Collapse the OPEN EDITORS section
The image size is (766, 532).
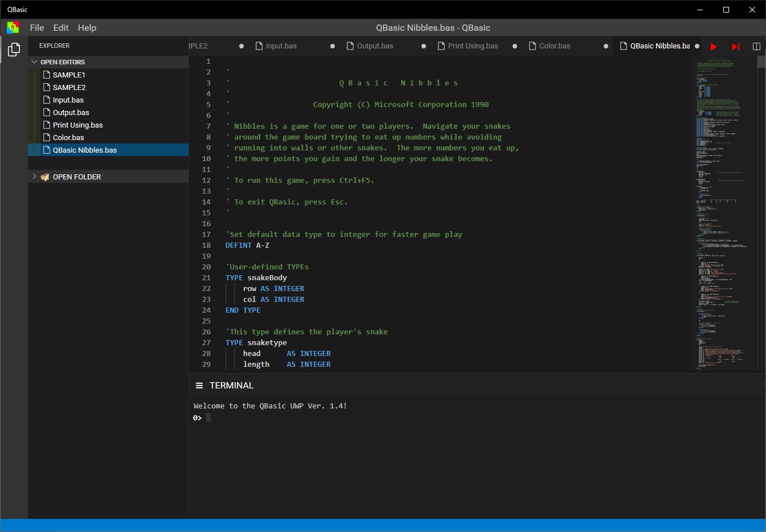pyautogui.click(x=34, y=62)
